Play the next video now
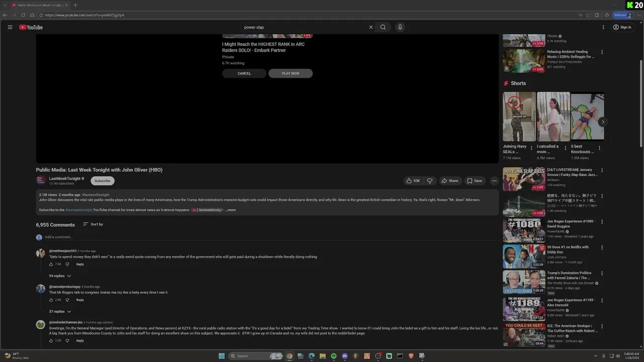Image resolution: width=644 pixels, height=362 pixels. click(290, 73)
